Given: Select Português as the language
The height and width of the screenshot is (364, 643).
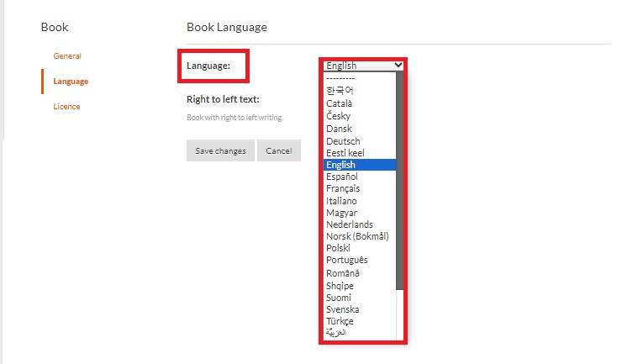Looking at the screenshot, I should pyautogui.click(x=345, y=261).
